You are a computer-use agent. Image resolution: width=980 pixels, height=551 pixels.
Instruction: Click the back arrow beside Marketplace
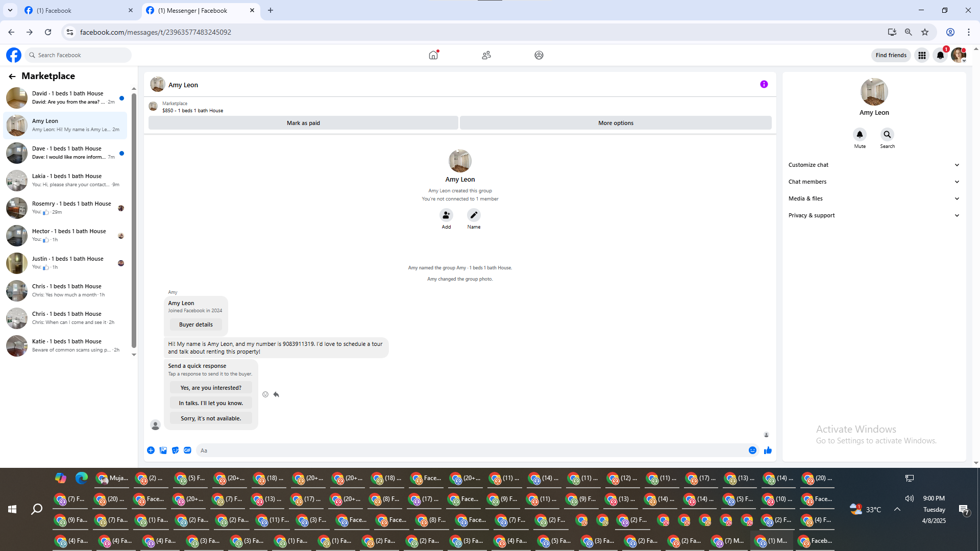point(12,77)
